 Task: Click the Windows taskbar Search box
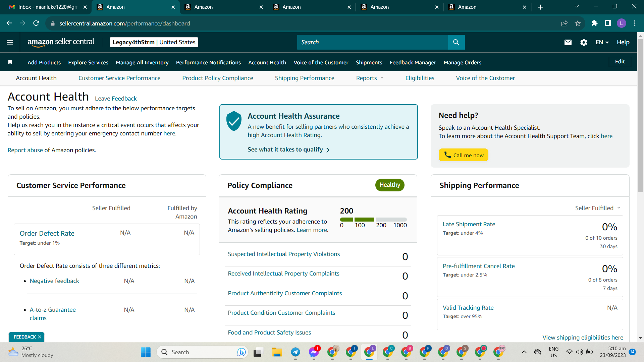click(202, 352)
